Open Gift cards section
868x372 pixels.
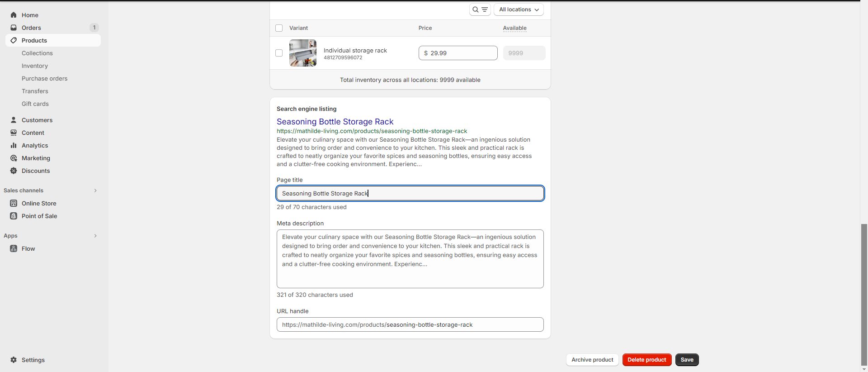tap(35, 104)
